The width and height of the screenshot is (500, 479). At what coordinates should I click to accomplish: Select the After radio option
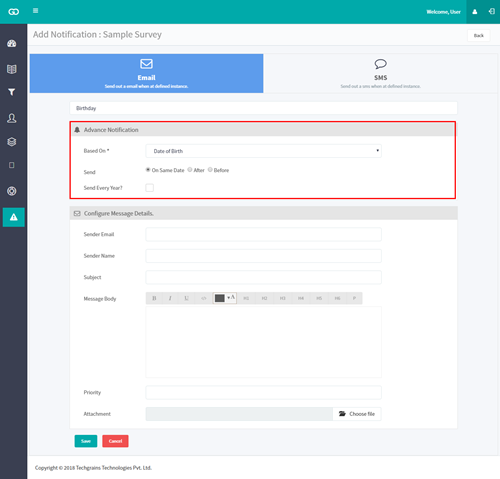190,170
